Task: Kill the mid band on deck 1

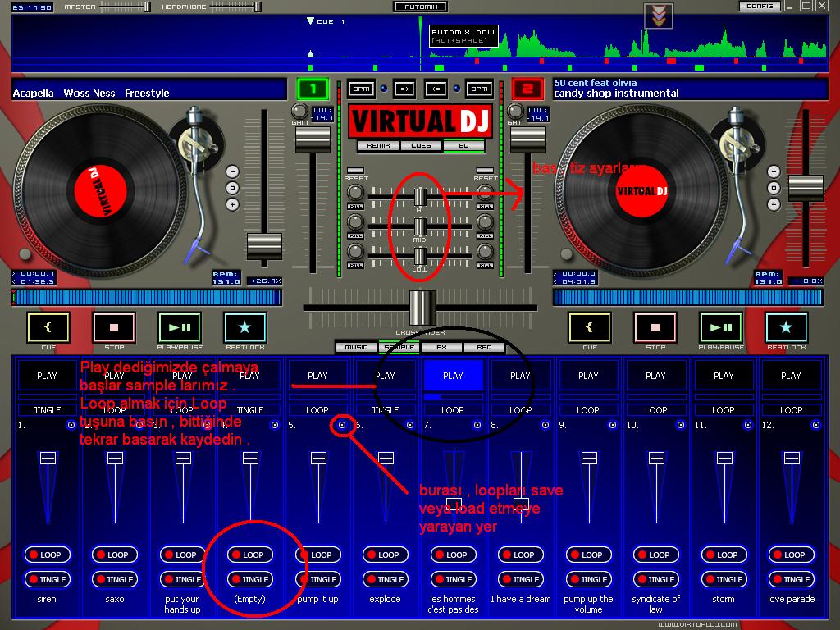Action: point(356,235)
